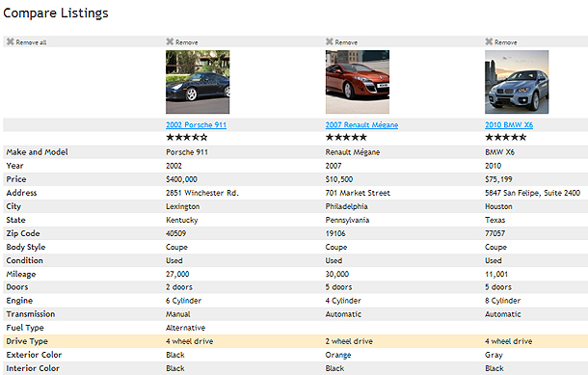Click the X icon above the BMW X6
This screenshot has height=375, width=588.
point(489,41)
